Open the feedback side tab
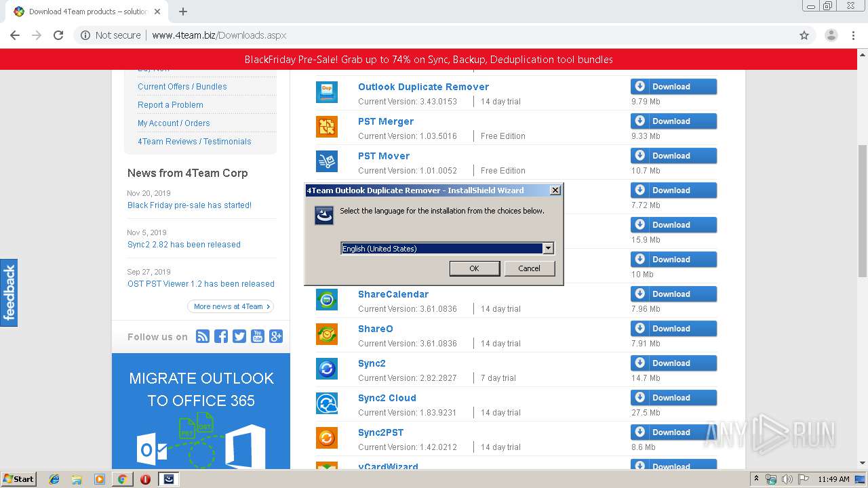Viewport: 868px width, 488px height. pos(9,293)
